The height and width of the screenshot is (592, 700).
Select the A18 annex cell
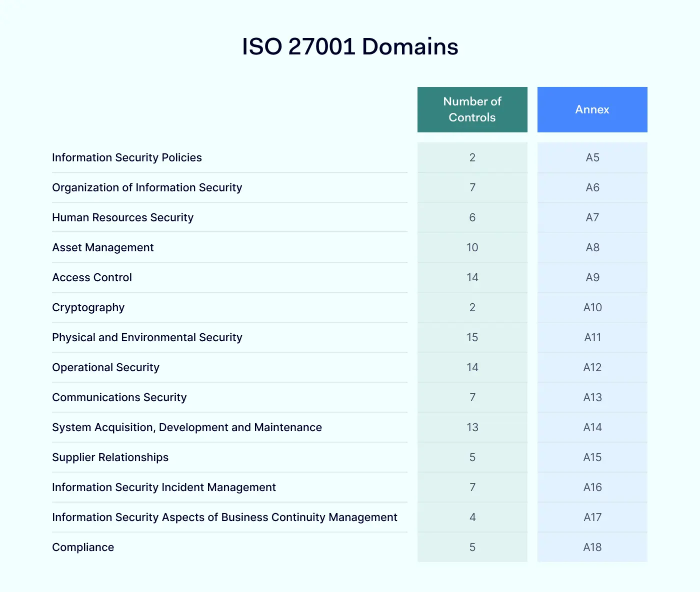pyautogui.click(x=592, y=547)
